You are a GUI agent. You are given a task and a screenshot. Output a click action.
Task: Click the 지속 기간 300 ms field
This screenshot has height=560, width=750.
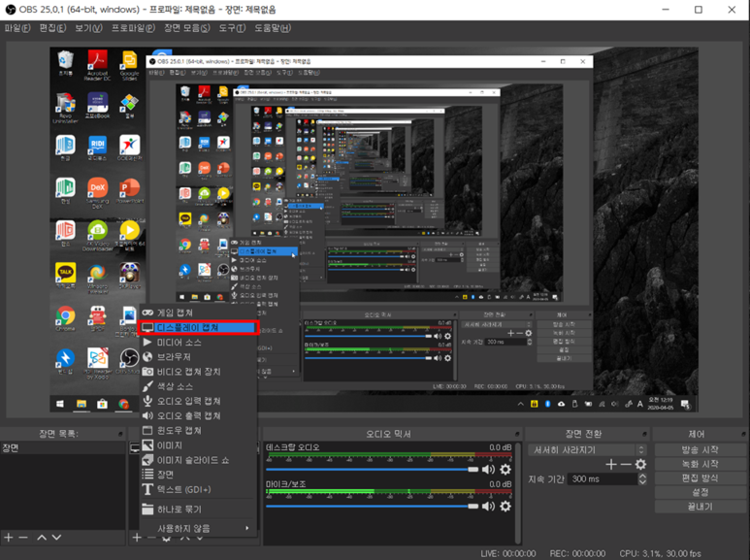tap(603, 478)
